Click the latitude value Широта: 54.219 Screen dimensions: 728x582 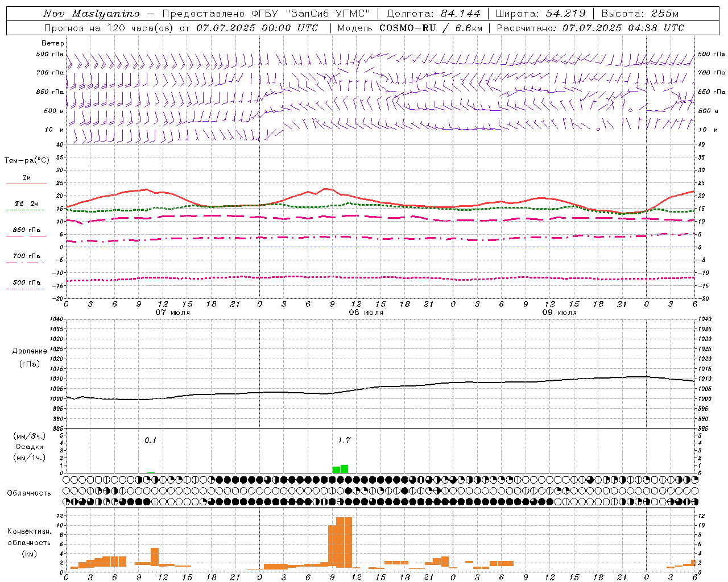(x=541, y=14)
